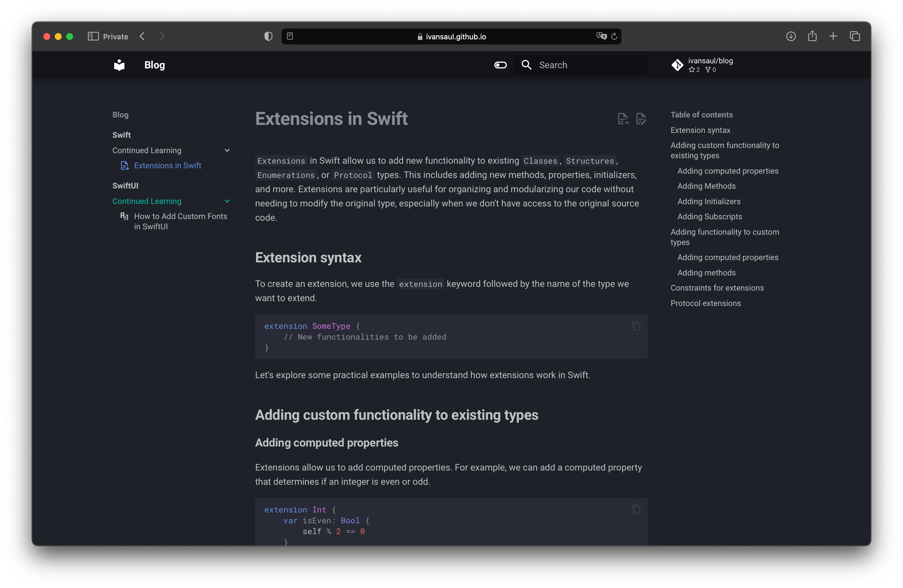Viewport: 903px width, 588px height.
Task: Select Extensions in Swift sidebar item
Action: [167, 166]
